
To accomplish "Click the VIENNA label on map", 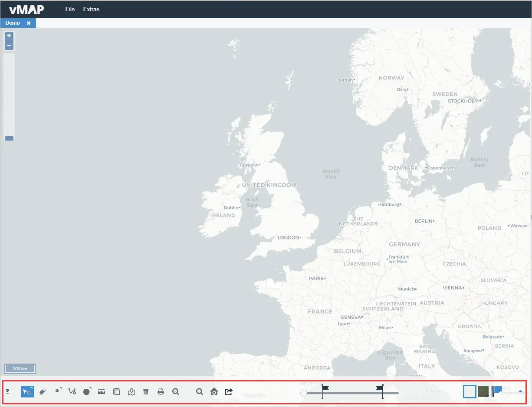I will (x=453, y=288).
